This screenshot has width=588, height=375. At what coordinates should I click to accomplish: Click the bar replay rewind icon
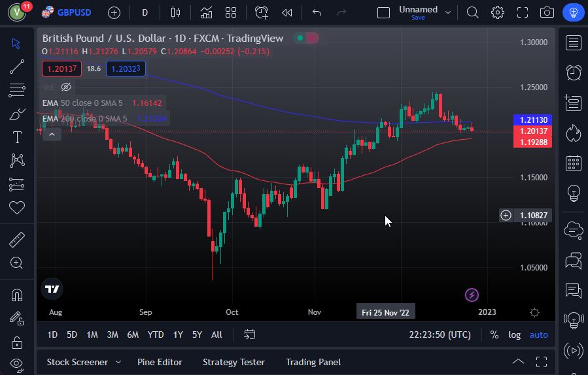point(286,12)
